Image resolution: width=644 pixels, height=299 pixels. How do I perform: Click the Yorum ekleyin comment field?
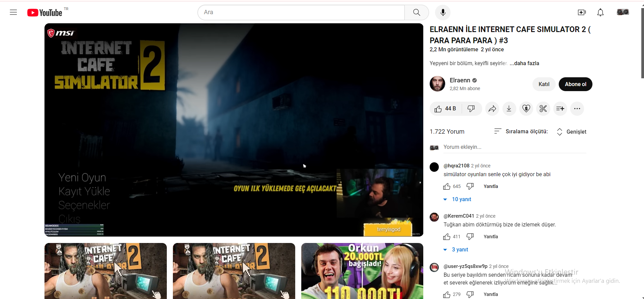click(515, 147)
